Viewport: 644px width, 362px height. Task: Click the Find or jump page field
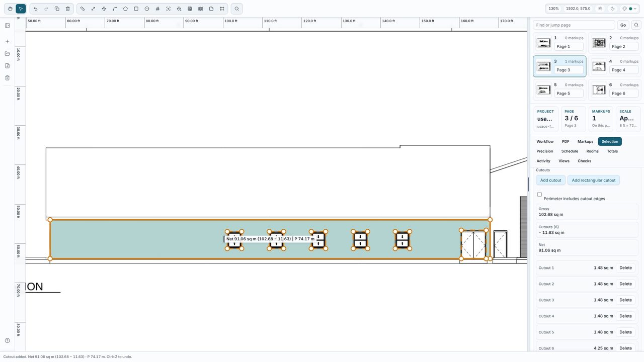point(574,25)
